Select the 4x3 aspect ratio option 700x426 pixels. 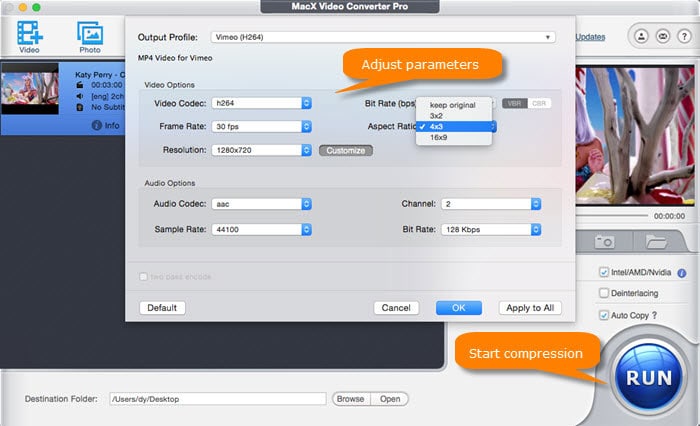(x=455, y=126)
